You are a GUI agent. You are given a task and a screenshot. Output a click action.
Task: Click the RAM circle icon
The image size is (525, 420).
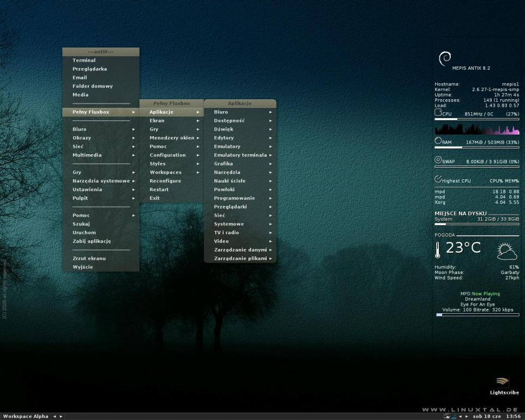click(438, 141)
